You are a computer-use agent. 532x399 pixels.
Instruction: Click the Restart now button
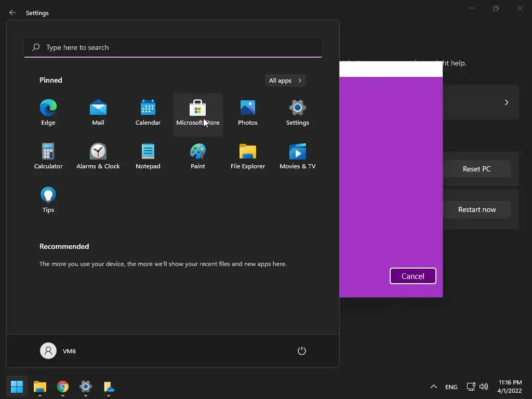tap(477, 209)
